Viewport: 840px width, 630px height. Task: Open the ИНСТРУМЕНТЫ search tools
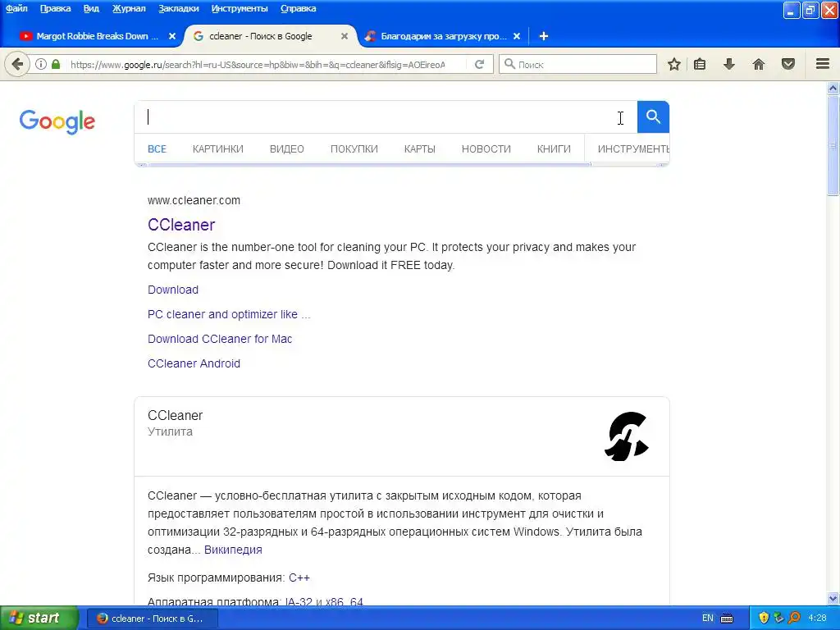(633, 149)
